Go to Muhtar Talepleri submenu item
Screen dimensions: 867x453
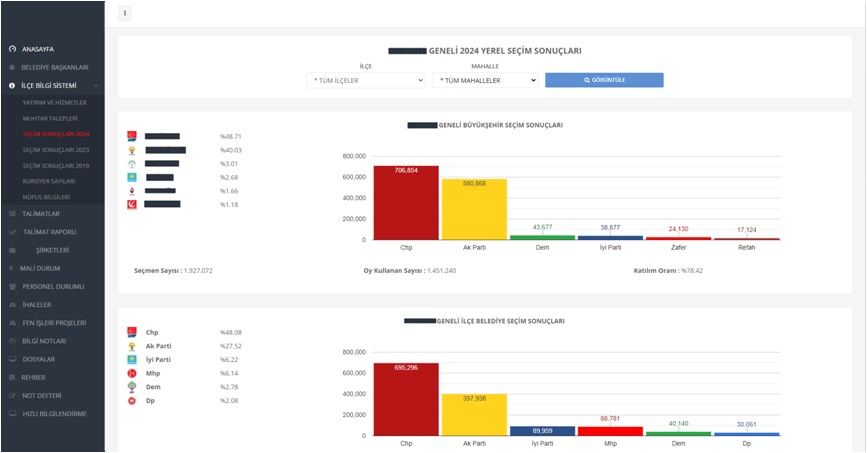(50, 118)
